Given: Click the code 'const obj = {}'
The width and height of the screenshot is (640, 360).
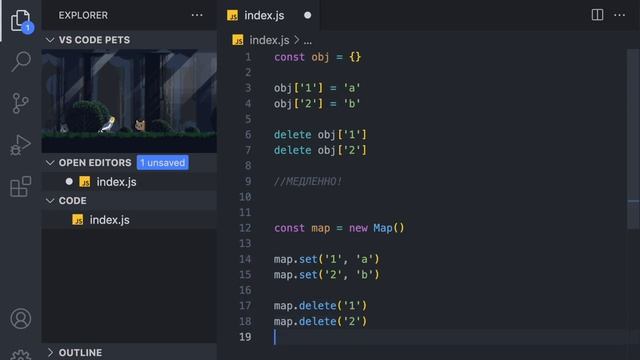Looking at the screenshot, I should tap(318, 57).
